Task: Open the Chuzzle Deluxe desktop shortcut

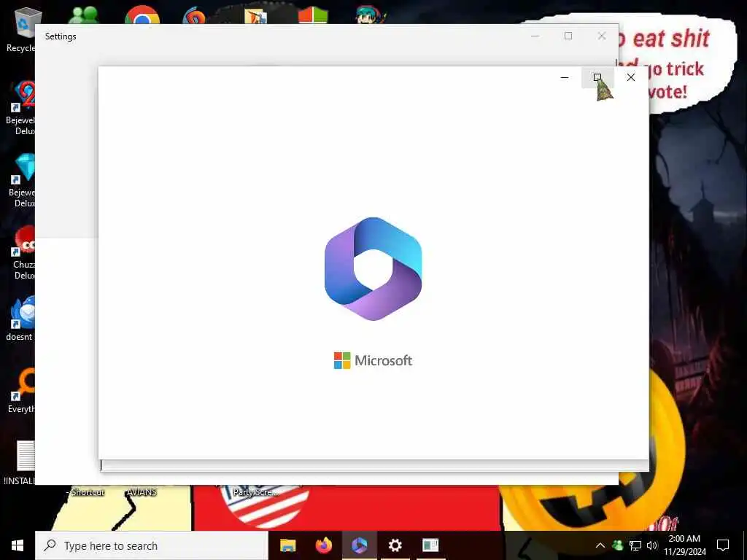Action: pos(23,252)
